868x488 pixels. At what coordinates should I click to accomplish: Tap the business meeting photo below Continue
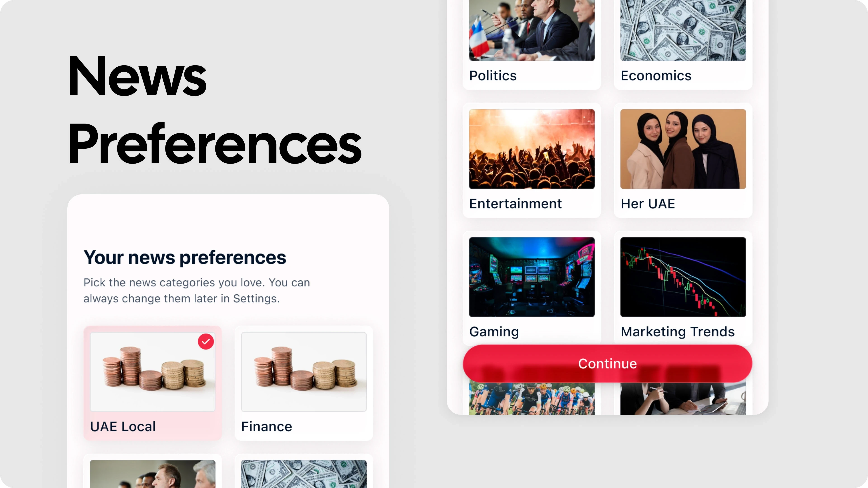coord(683,399)
